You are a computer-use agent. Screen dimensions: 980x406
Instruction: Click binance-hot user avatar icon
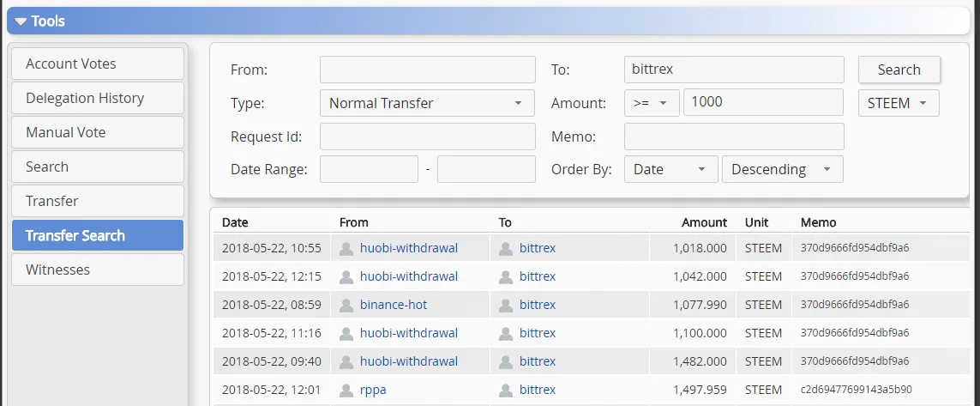pos(346,306)
